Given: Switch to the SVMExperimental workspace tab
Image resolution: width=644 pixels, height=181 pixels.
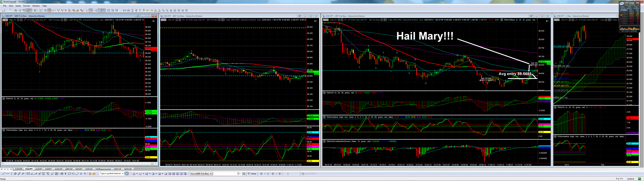Looking at the screenshot, I should (103, 169).
